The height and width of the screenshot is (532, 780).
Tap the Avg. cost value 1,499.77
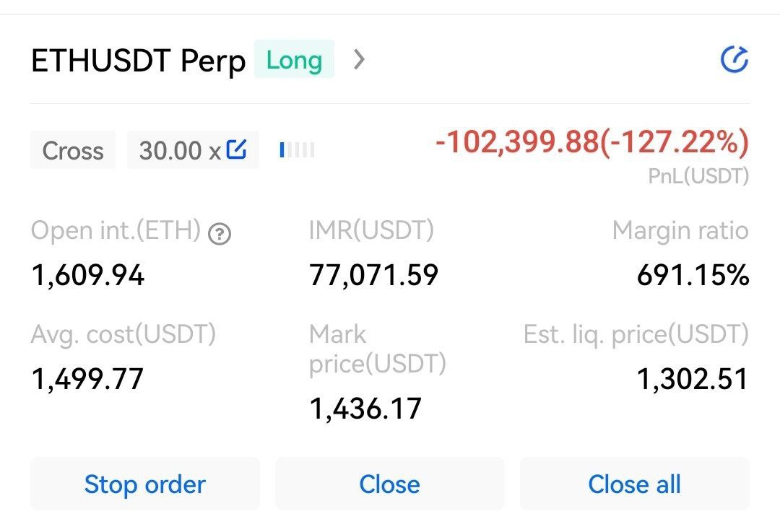87,379
